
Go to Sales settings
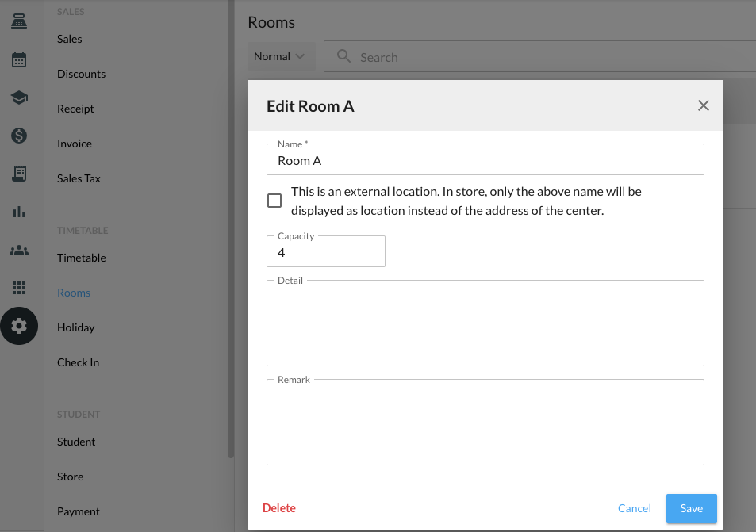(x=70, y=39)
